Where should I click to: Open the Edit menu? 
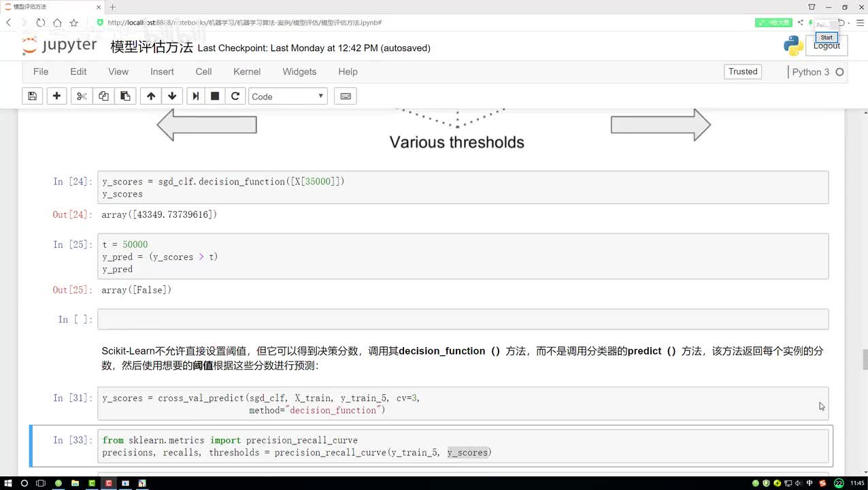[78, 71]
